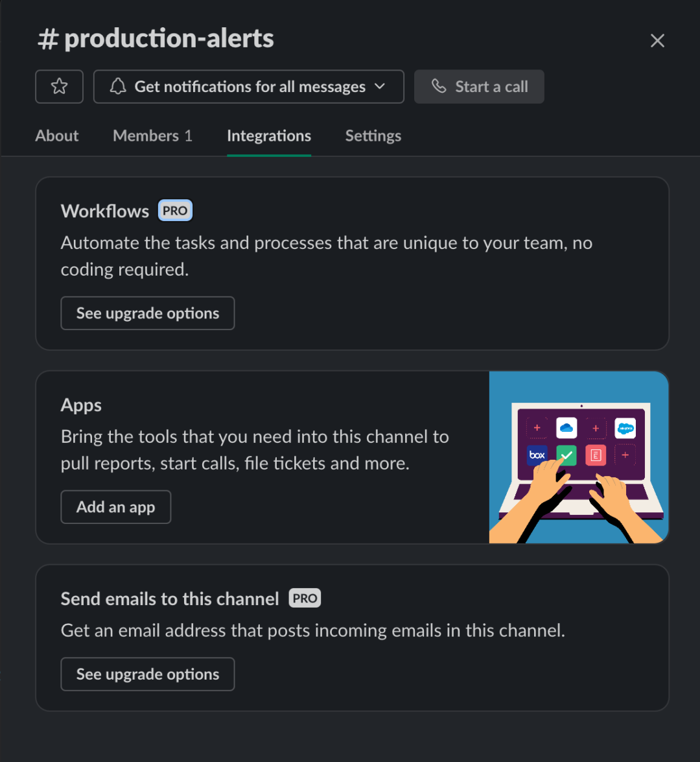Switch to the Settings tab
Image resolution: width=700 pixels, height=762 pixels.
(x=373, y=136)
